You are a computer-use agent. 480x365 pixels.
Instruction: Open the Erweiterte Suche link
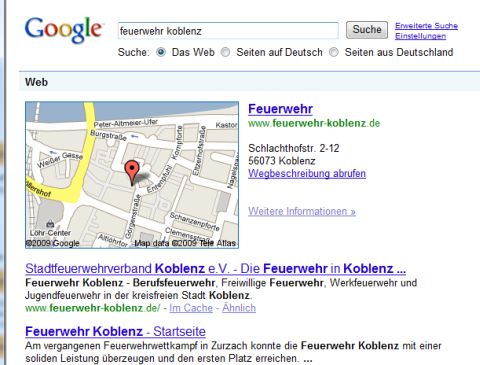coord(426,26)
